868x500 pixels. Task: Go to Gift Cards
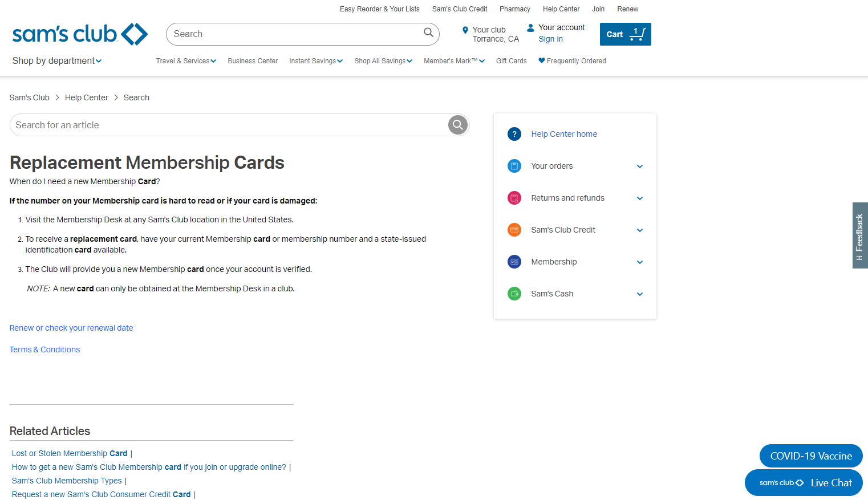pyautogui.click(x=511, y=61)
